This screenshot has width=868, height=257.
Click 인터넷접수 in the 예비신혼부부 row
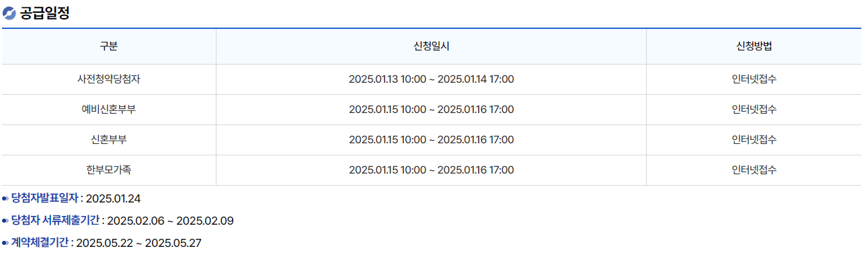tap(754, 110)
